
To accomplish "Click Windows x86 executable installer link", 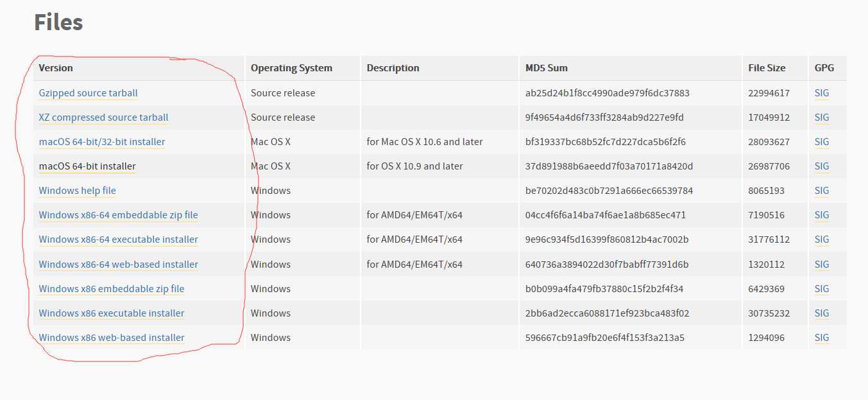I will tap(111, 313).
